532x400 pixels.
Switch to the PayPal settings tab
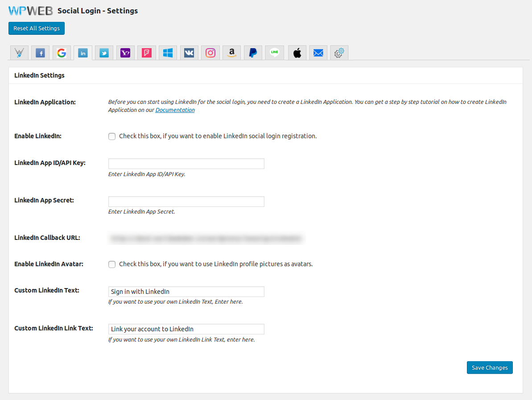click(x=253, y=53)
